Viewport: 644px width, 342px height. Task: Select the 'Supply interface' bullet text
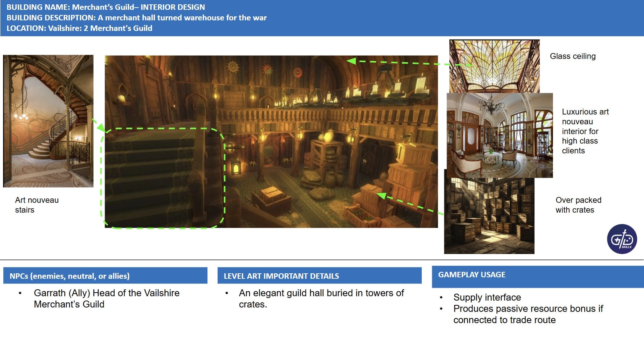pos(487,297)
